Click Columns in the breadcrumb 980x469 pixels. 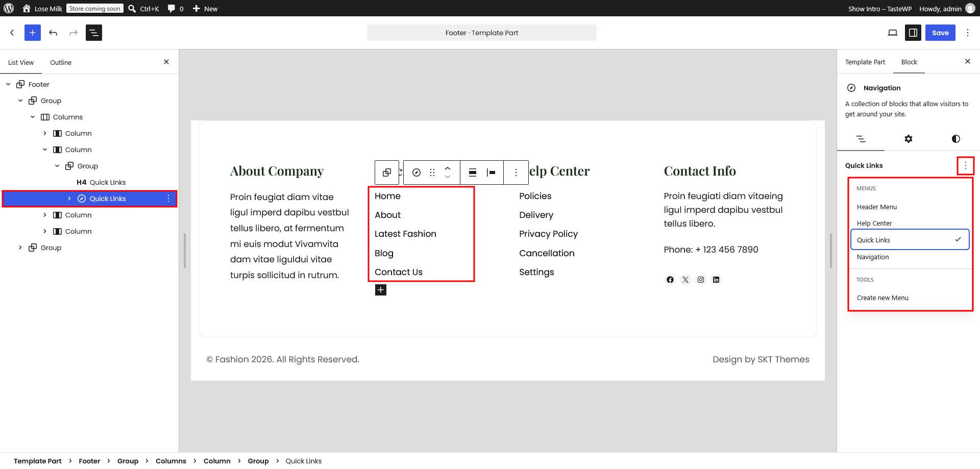(170, 461)
